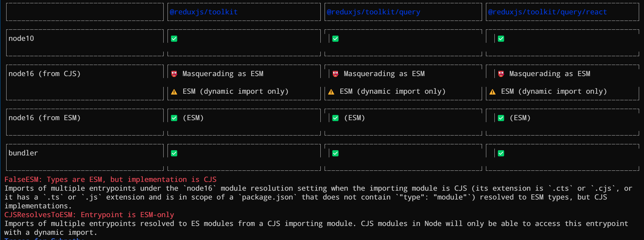
Task: Select the node16 (from ESM) row label
Action: [x=44, y=118]
